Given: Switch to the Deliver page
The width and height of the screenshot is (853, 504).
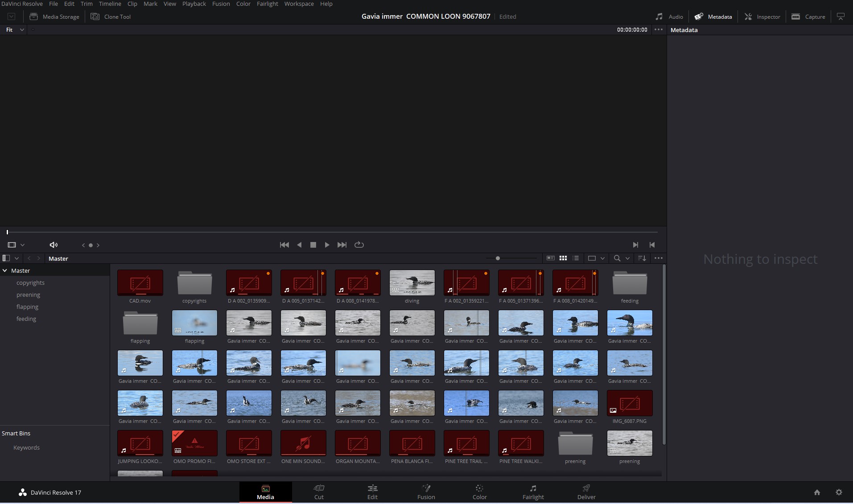Looking at the screenshot, I should coord(586,492).
